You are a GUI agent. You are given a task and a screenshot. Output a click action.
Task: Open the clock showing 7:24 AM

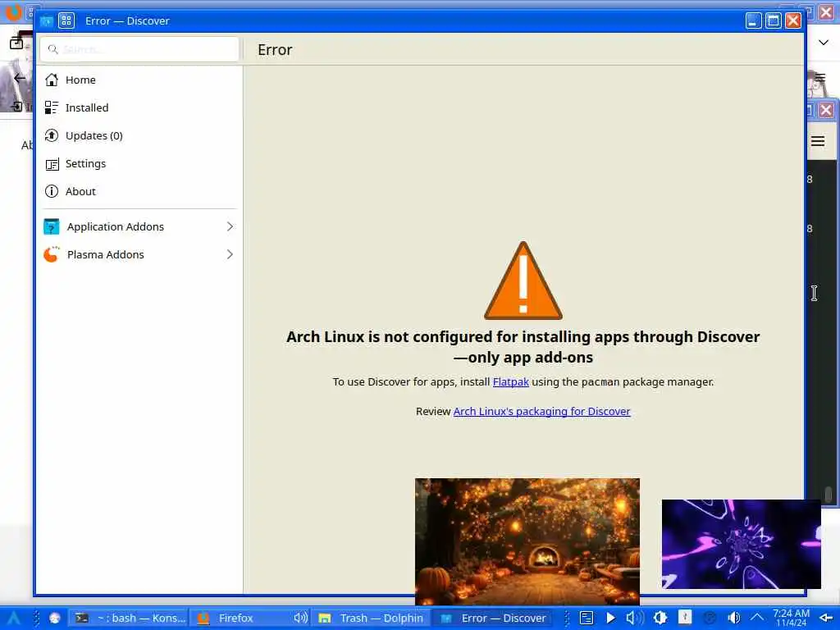pos(792,618)
